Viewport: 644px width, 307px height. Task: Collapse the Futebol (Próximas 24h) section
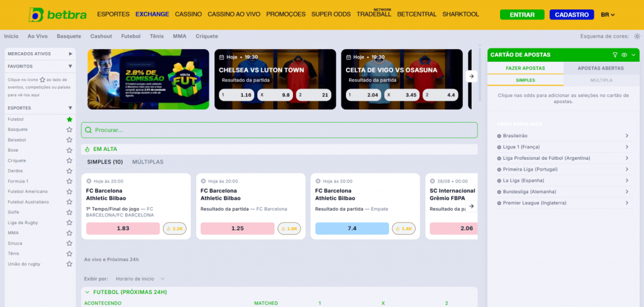[x=87, y=292]
